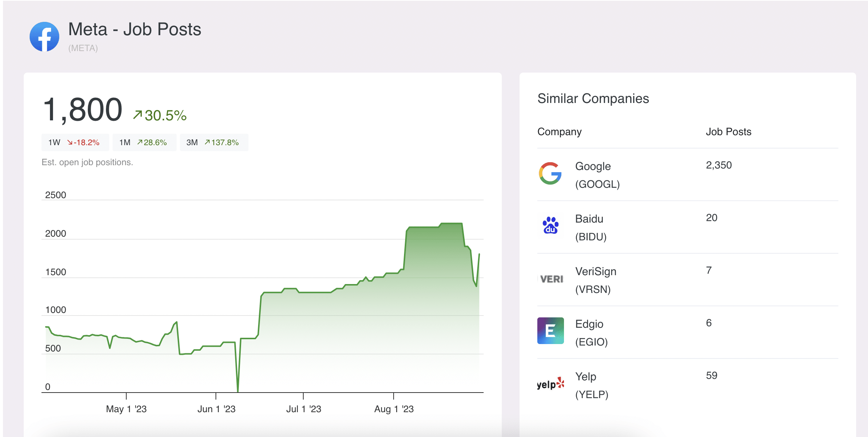Click the 500 y-axis label
The width and height of the screenshot is (868, 437).
coord(53,348)
